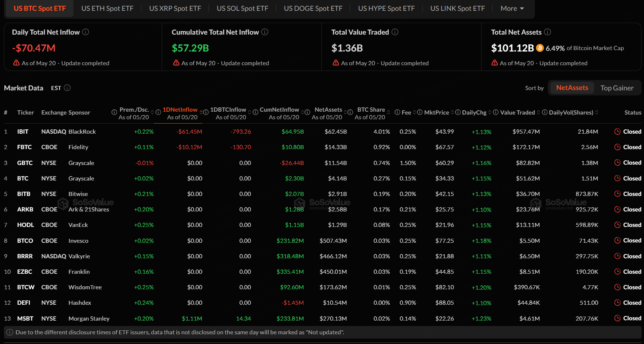Click the warning icon under Total Value Traded

tap(336, 63)
